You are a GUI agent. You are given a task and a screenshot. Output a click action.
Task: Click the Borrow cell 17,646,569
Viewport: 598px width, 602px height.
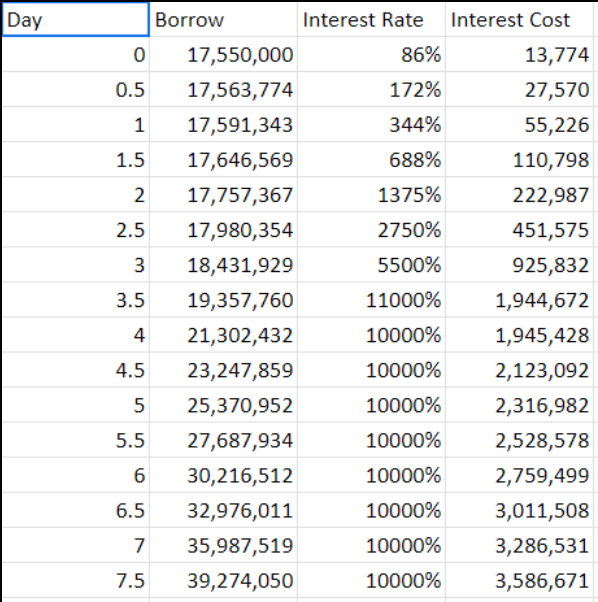(x=223, y=160)
